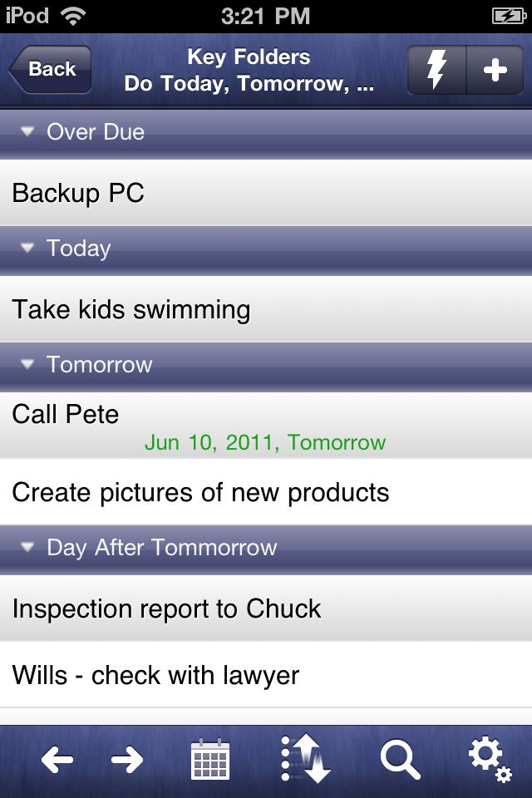Image resolution: width=532 pixels, height=798 pixels.
Task: Open the Backup PC task
Action: pyautogui.click(x=266, y=193)
